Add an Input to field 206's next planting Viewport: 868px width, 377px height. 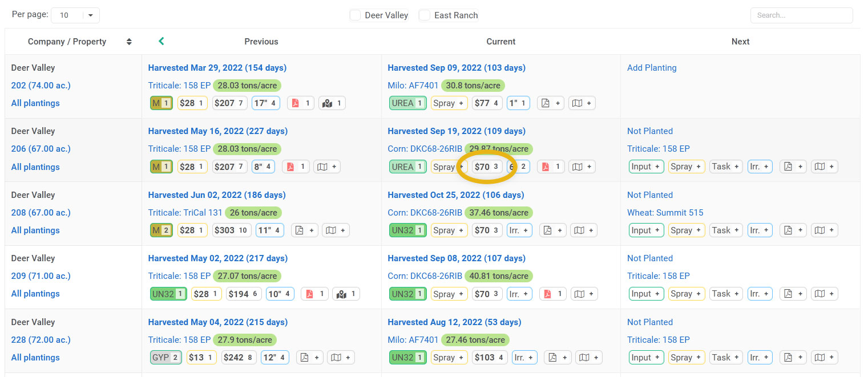pyautogui.click(x=646, y=167)
